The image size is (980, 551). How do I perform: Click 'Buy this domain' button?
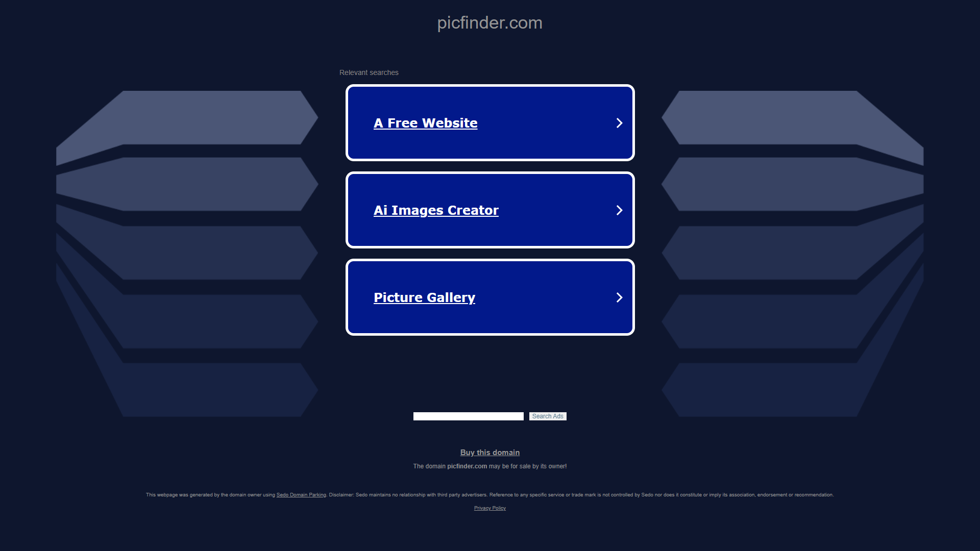point(490,452)
